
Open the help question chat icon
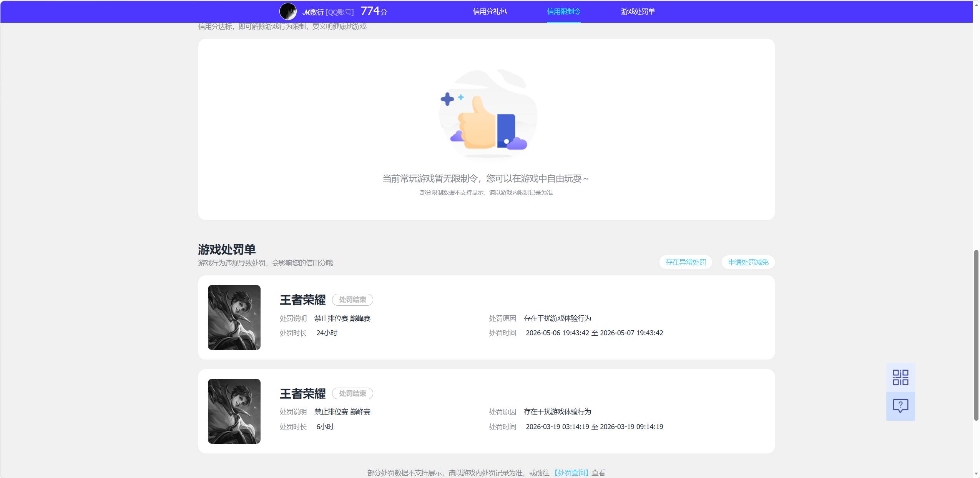point(900,406)
